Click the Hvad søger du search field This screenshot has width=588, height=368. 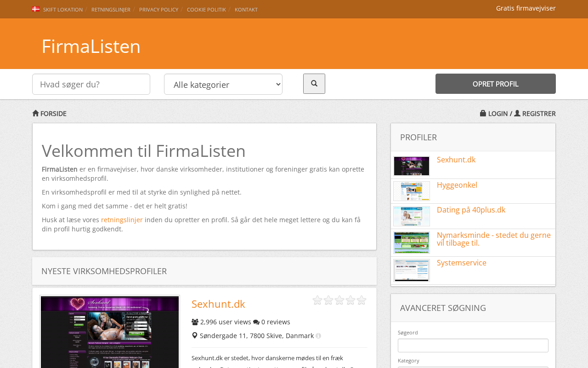tap(91, 84)
